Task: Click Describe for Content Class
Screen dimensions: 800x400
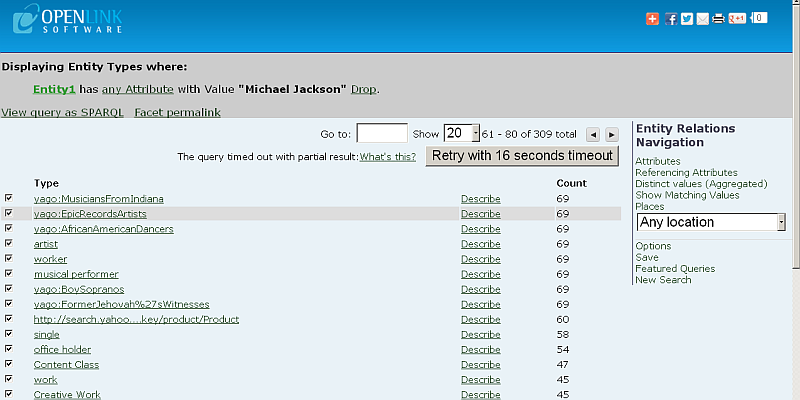Action: (481, 365)
